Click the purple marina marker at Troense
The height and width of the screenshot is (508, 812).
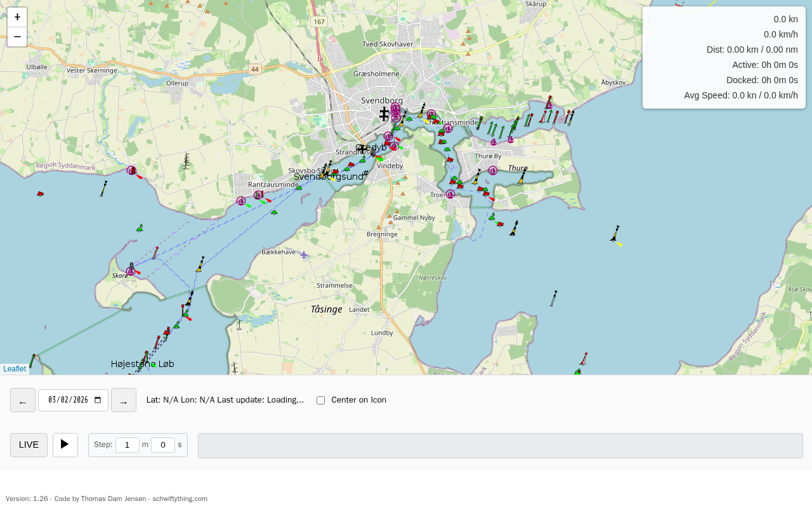[x=450, y=194]
